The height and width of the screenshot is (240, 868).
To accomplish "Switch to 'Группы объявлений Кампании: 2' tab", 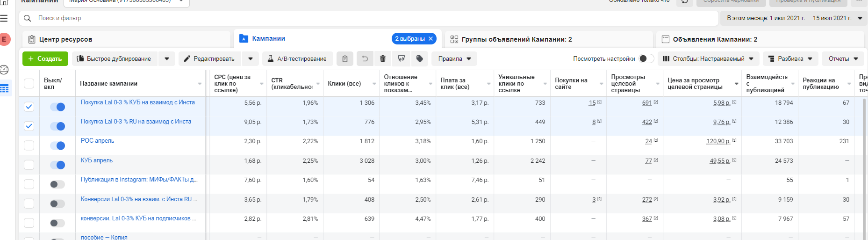I will tap(516, 39).
